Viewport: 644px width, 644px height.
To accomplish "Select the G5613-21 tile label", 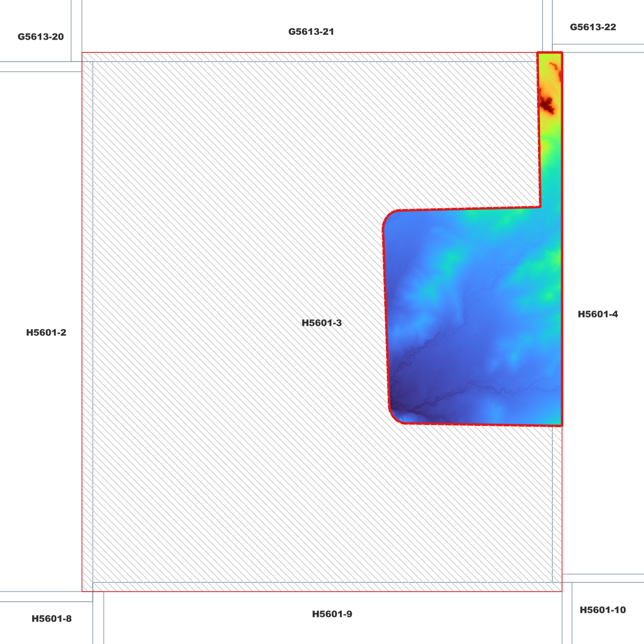I will click(x=311, y=32).
